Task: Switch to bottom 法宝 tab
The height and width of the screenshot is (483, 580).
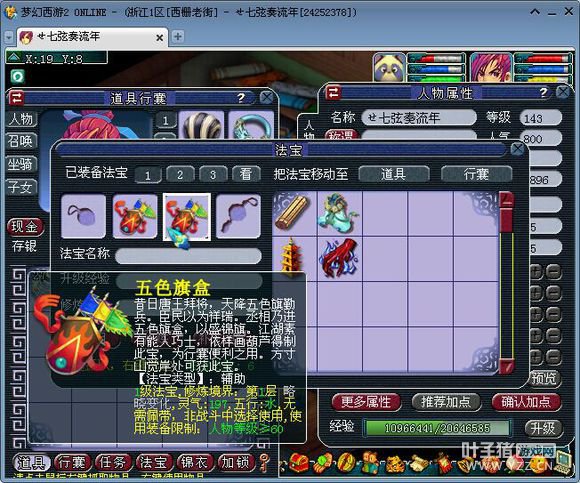Action: 154,462
